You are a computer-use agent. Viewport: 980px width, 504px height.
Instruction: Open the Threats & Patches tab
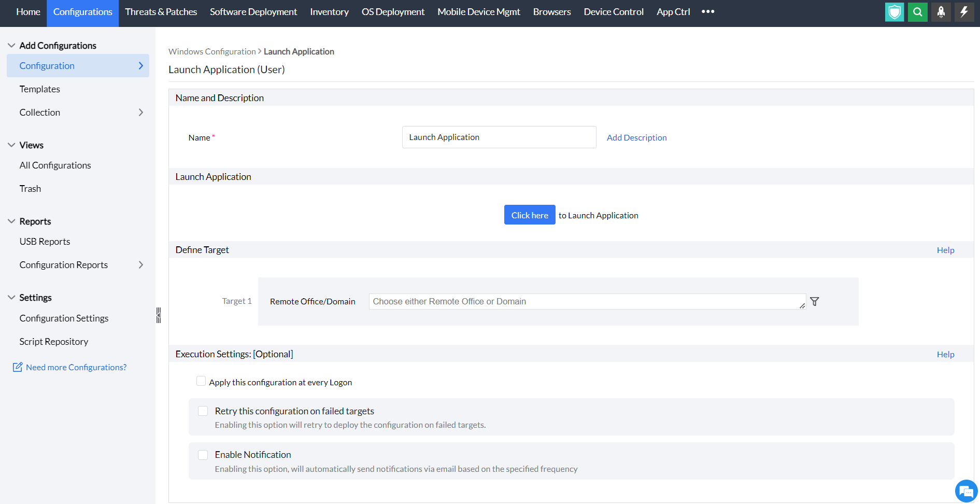[x=161, y=12]
